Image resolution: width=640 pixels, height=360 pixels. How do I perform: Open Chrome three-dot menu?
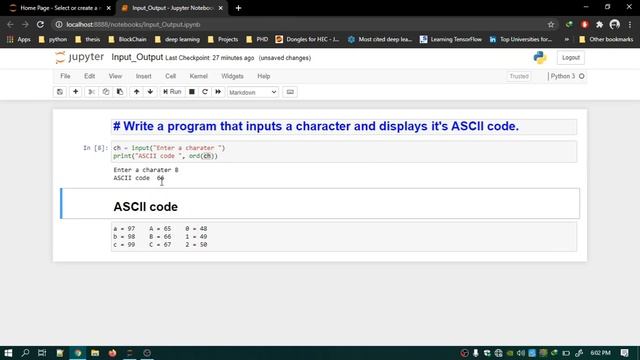[x=630, y=24]
